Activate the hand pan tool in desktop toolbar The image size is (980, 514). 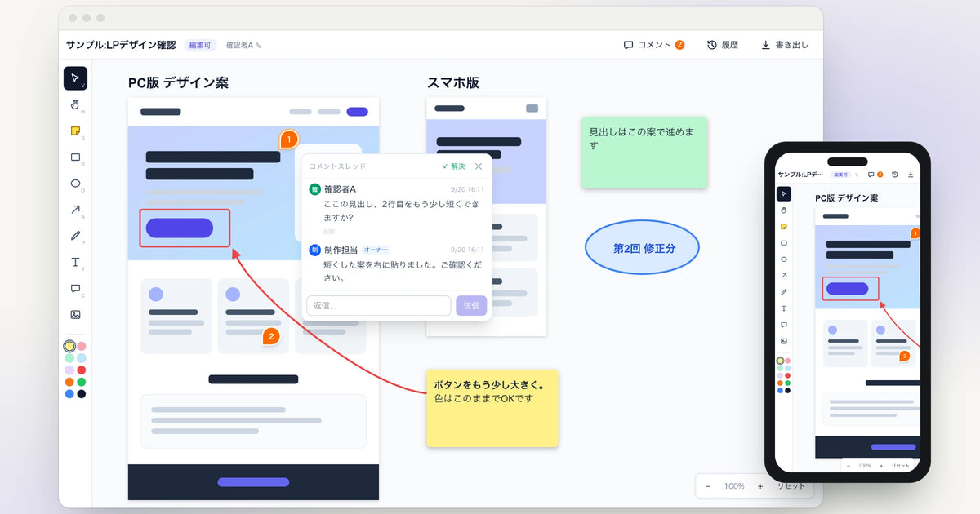click(x=75, y=104)
